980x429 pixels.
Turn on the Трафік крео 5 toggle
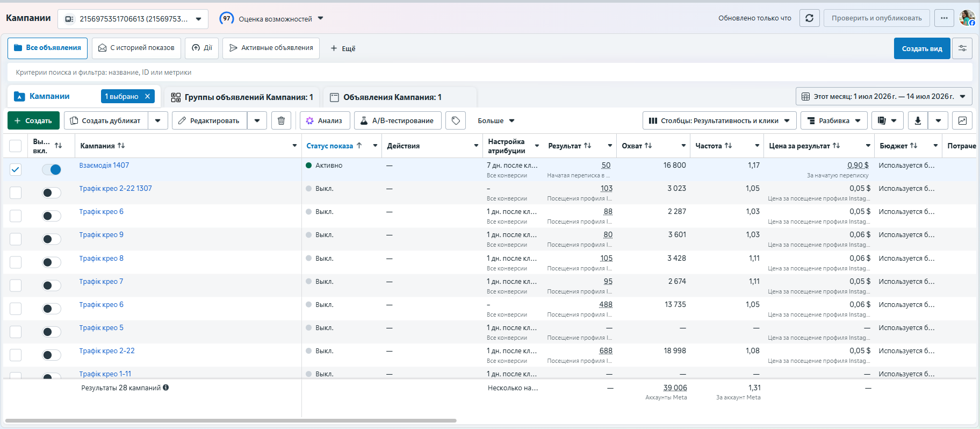[52, 332]
